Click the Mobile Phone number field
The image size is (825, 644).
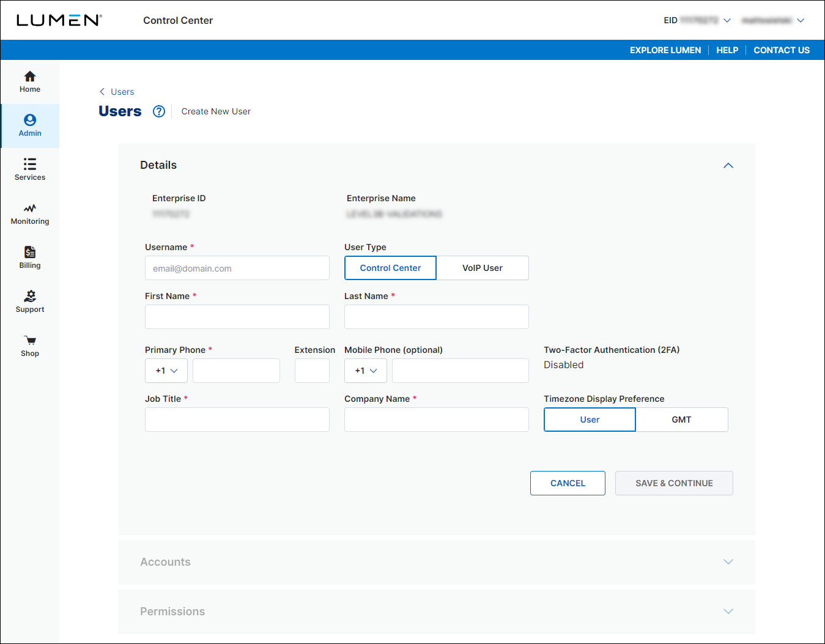[461, 371]
